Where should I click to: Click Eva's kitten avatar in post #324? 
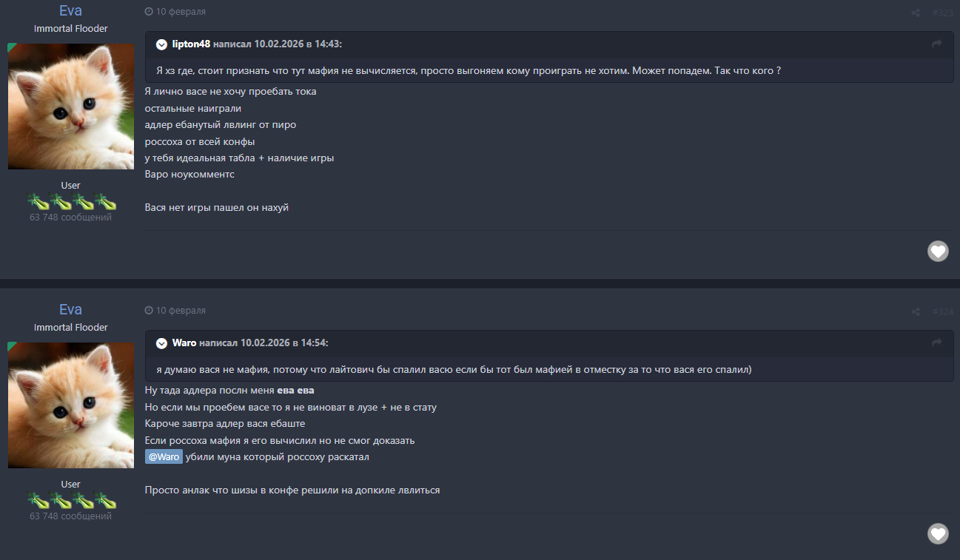pos(70,405)
